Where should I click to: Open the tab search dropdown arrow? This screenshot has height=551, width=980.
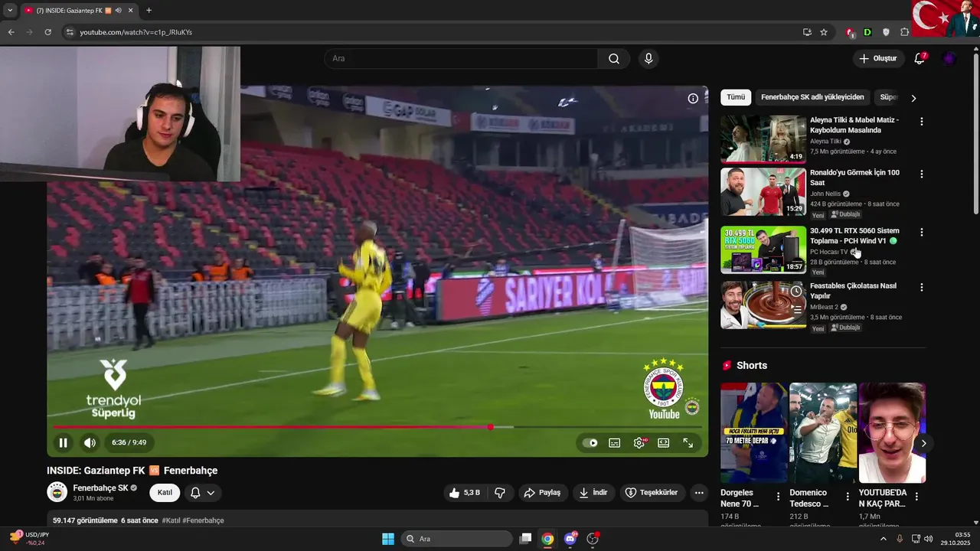point(10,11)
